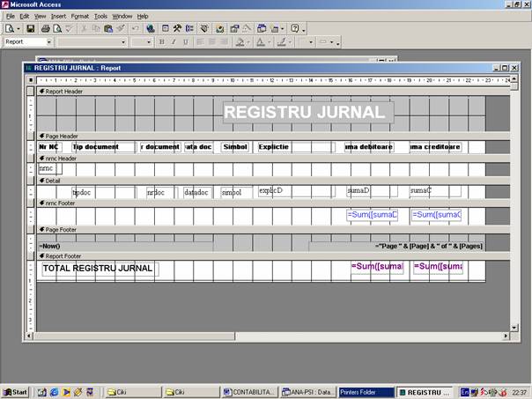Image resolution: width=532 pixels, height=399 pixels.
Task: Toggle Italic formatting
Action: [x=174, y=42]
